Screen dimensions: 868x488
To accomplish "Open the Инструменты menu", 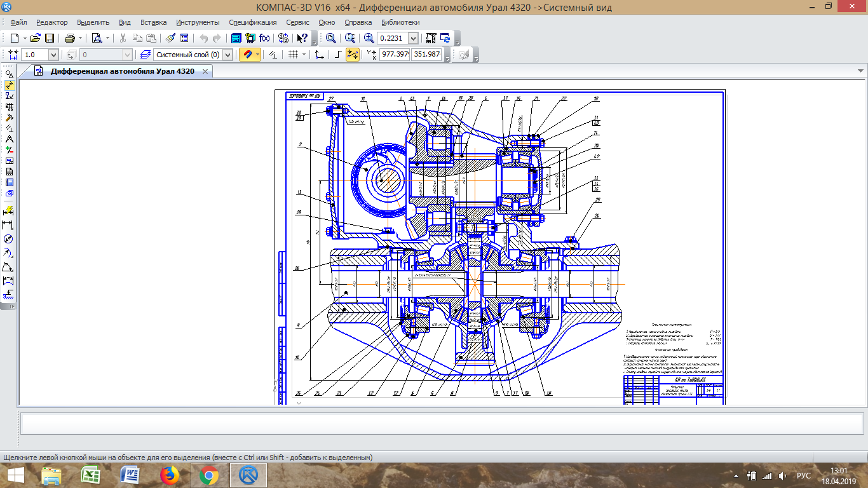I will 198,22.
